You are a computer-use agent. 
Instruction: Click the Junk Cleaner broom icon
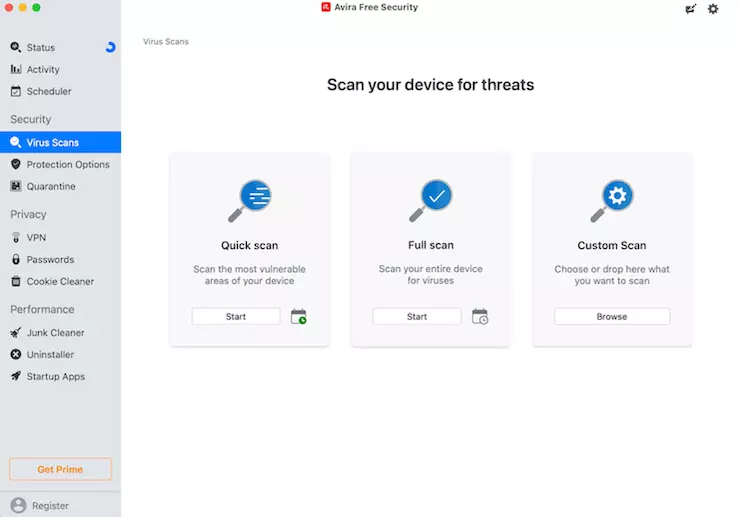(16, 332)
